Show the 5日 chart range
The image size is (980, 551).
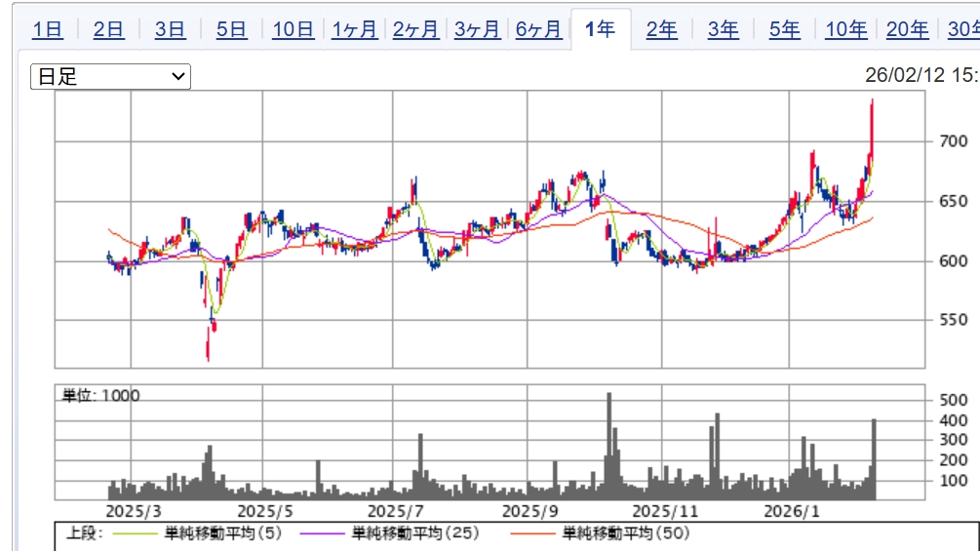tap(231, 30)
